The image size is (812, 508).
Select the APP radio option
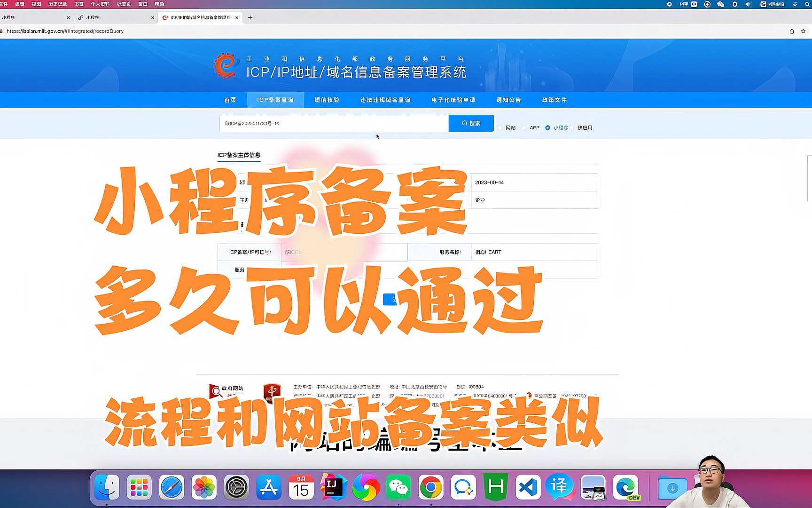[x=523, y=128]
